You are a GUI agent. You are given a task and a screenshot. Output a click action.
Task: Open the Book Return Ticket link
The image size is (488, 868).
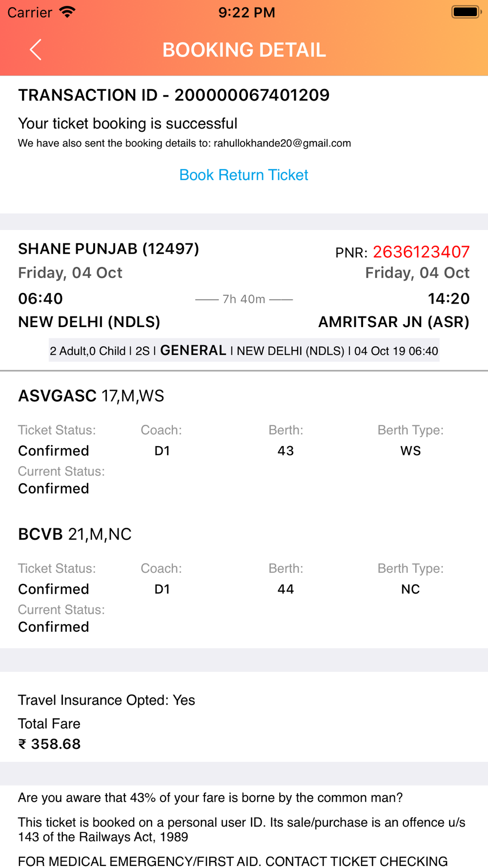coord(244,175)
